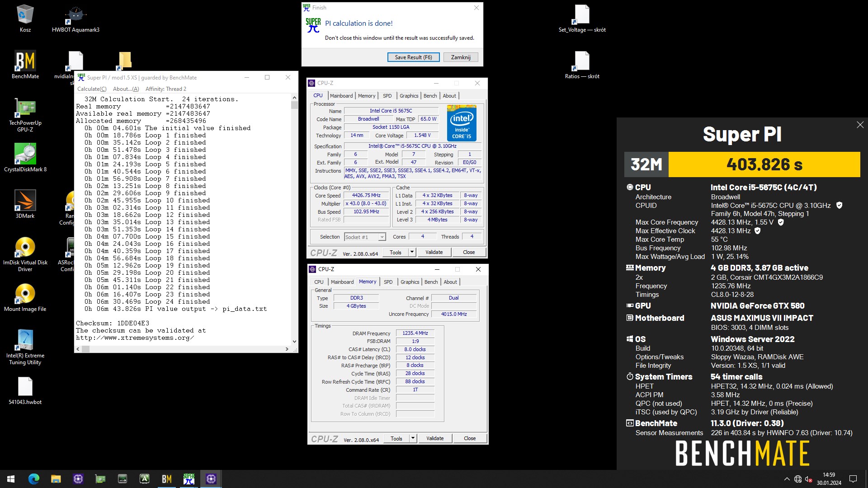Click the muted volume tray icon
This screenshot has width=868, height=488.
809,479
